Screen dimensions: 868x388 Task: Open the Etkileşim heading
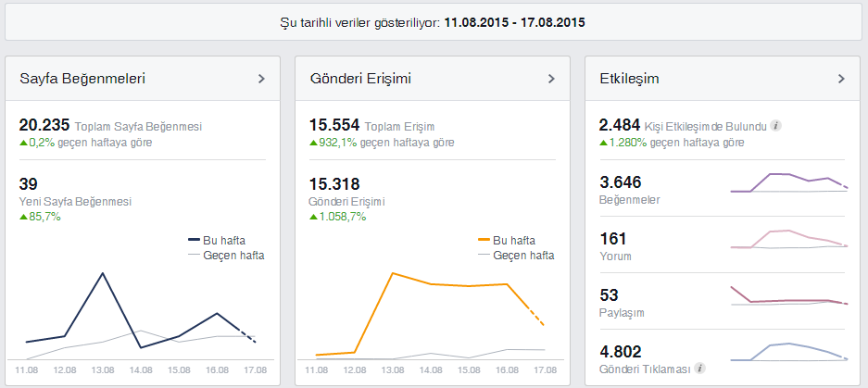pyautogui.click(x=629, y=79)
